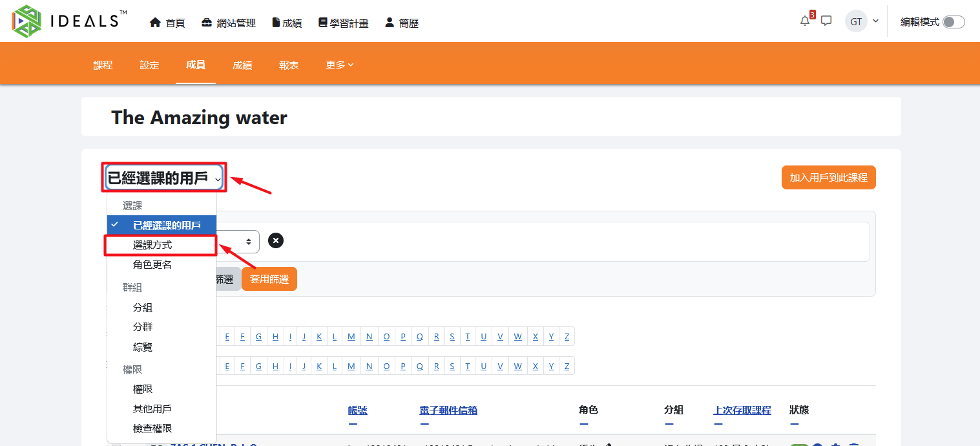This screenshot has height=446, width=980.
Task: Click the GT user avatar
Action: 856,21
